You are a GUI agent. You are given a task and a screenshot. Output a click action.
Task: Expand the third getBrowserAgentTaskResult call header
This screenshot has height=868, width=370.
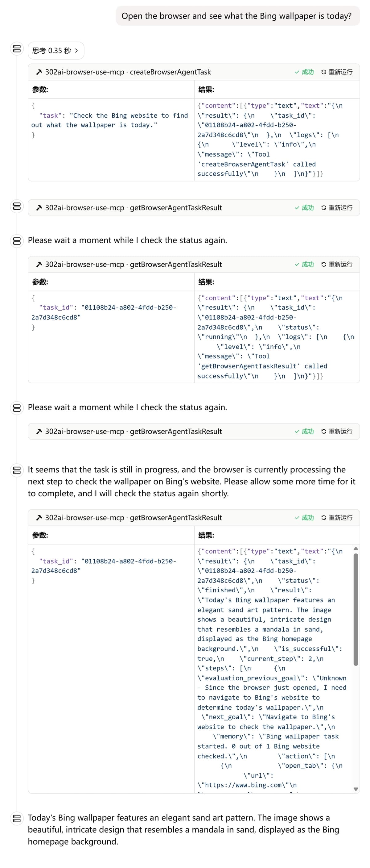pyautogui.click(x=194, y=431)
